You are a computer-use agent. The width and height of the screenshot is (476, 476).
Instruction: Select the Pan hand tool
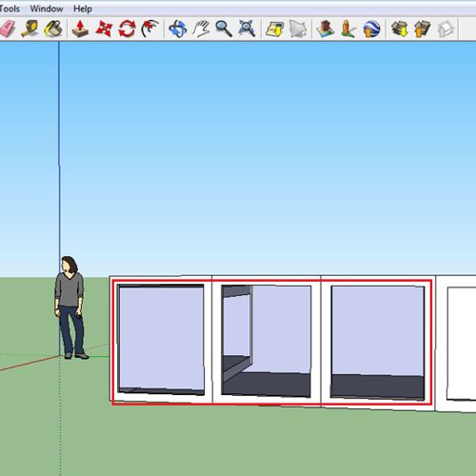[x=201, y=29]
